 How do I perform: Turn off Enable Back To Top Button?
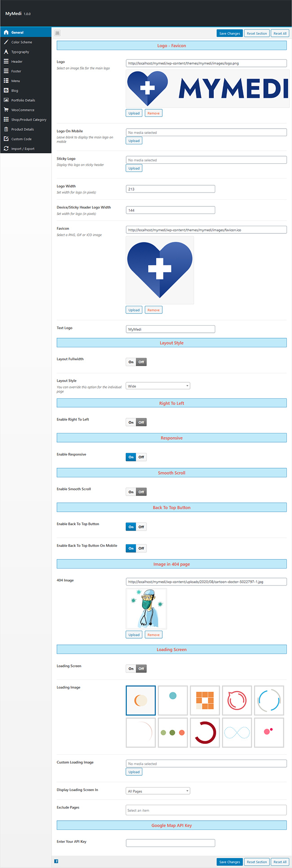(x=141, y=527)
